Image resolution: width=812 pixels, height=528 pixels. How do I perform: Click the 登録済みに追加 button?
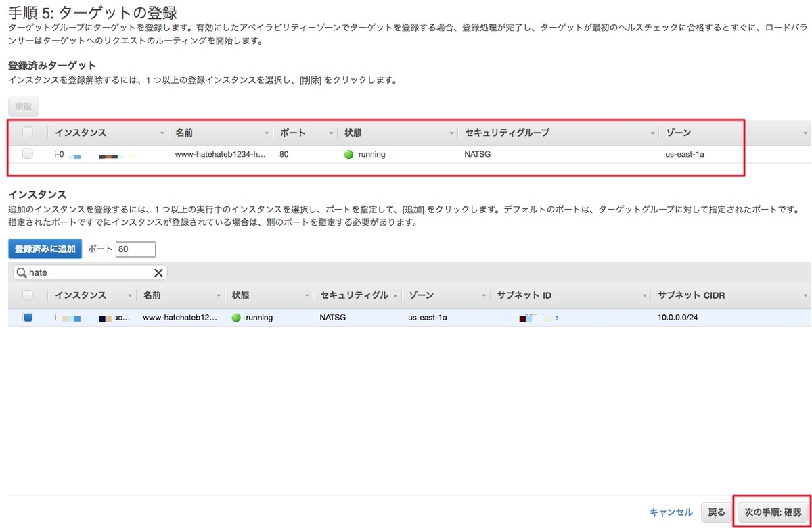[45, 249]
